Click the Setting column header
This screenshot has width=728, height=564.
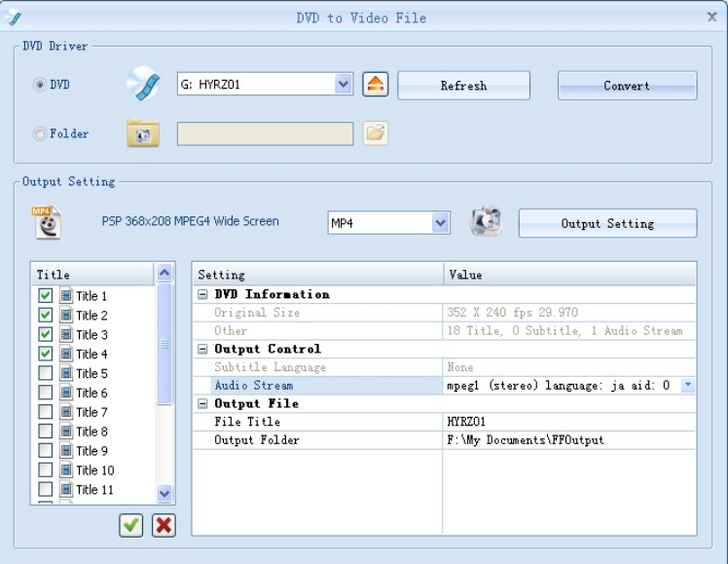[x=318, y=274]
